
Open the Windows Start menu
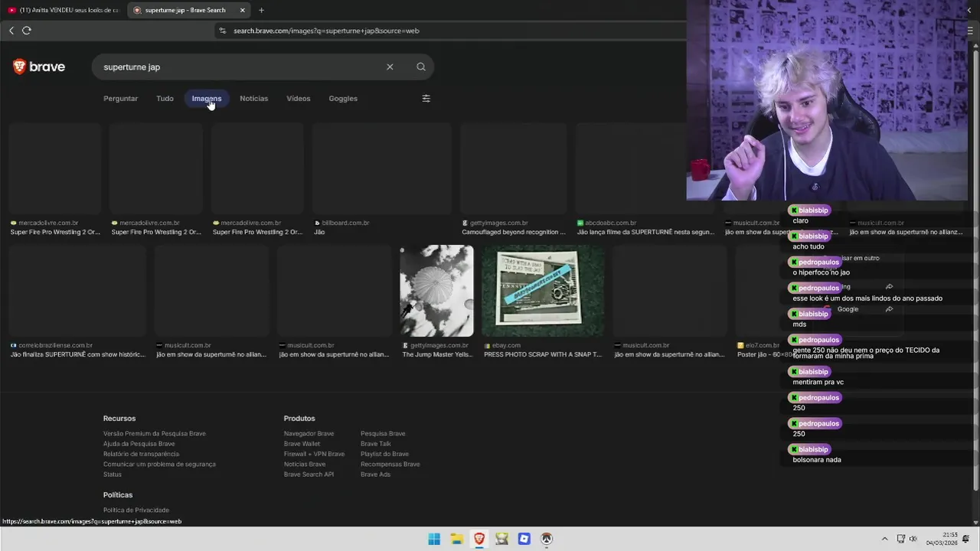434,539
